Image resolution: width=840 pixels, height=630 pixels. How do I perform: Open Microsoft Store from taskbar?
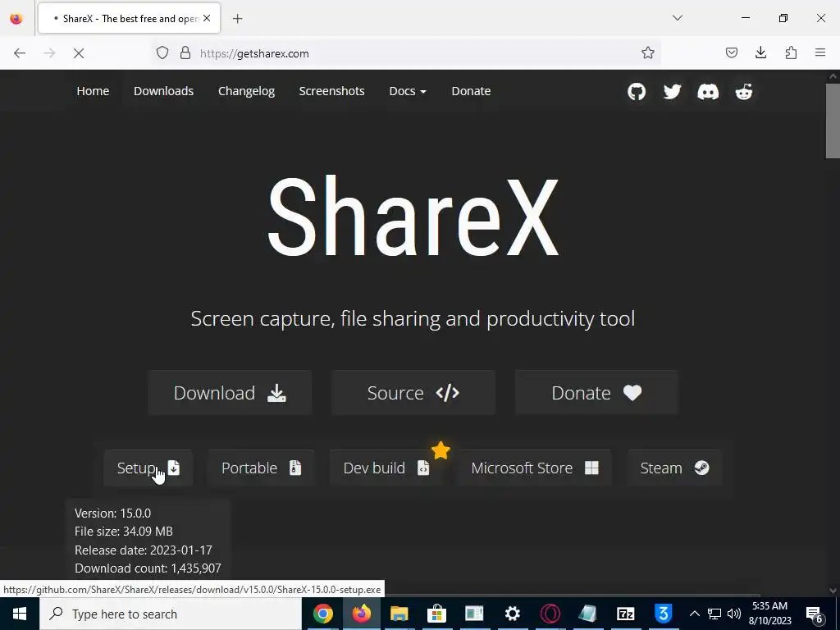tap(437, 614)
